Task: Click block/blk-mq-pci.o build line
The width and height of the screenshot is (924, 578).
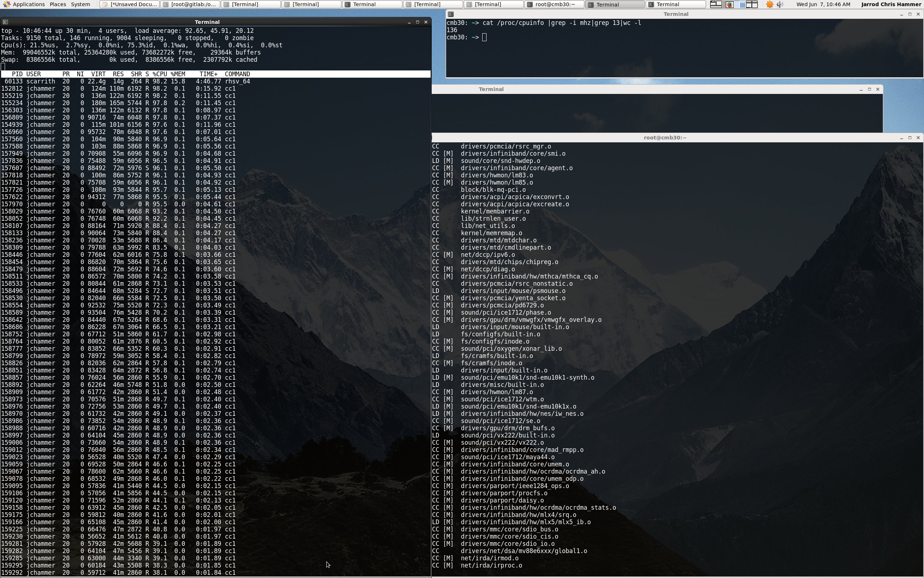Action: 479,190
